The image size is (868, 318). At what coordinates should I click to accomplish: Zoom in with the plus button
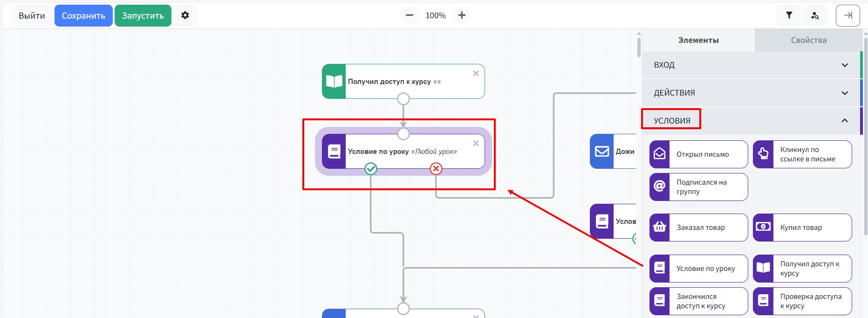click(462, 15)
